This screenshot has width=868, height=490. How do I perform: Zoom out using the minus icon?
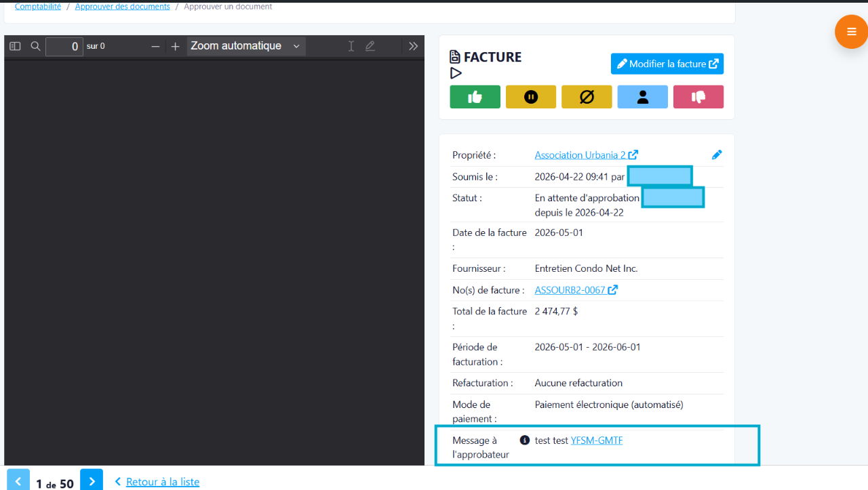tap(155, 46)
